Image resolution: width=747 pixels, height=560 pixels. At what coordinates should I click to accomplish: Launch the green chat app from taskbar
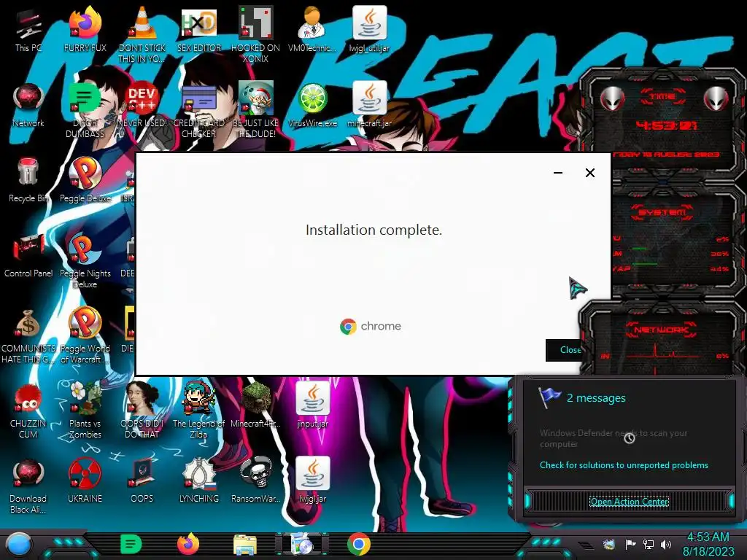131,545
